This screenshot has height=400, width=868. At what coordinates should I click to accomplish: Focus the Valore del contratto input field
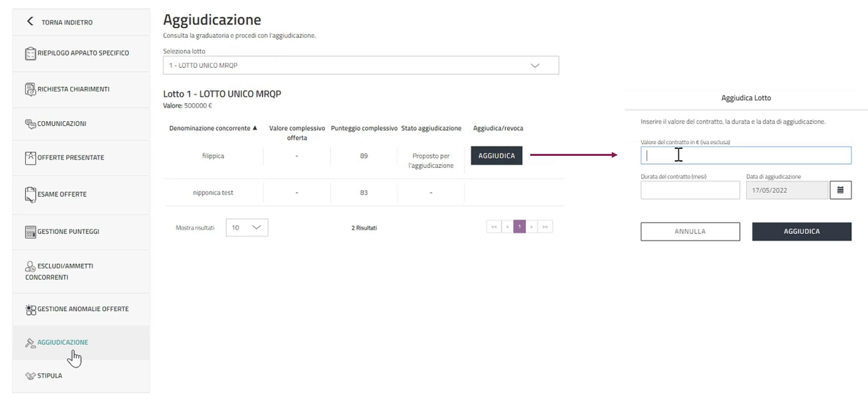click(x=746, y=155)
